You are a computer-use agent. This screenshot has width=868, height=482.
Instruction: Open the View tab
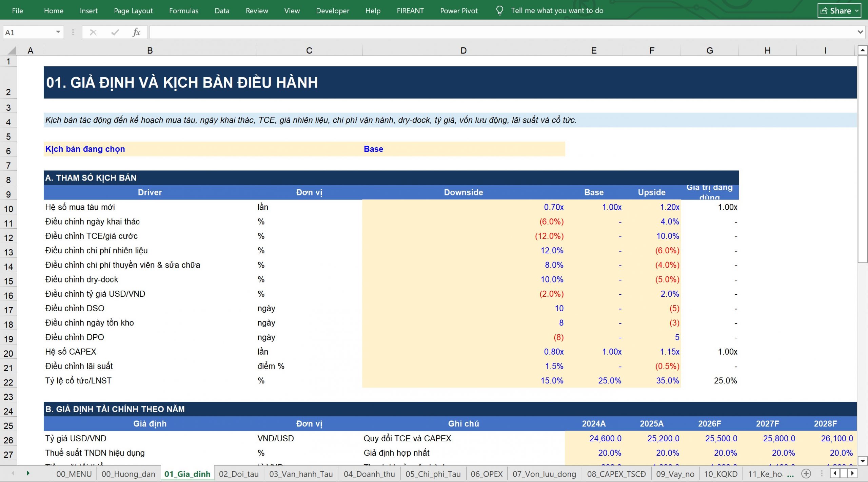(x=292, y=11)
